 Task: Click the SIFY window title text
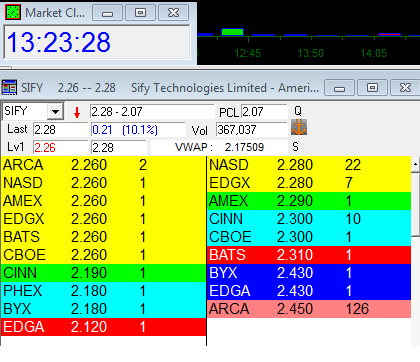click(170, 88)
